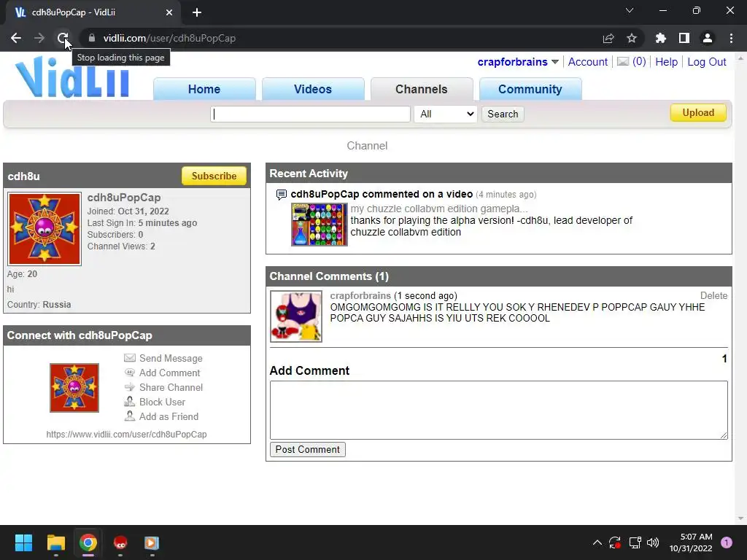This screenshot has width=747, height=560.
Task: Open a new browser tab with plus
Action: [x=197, y=12]
